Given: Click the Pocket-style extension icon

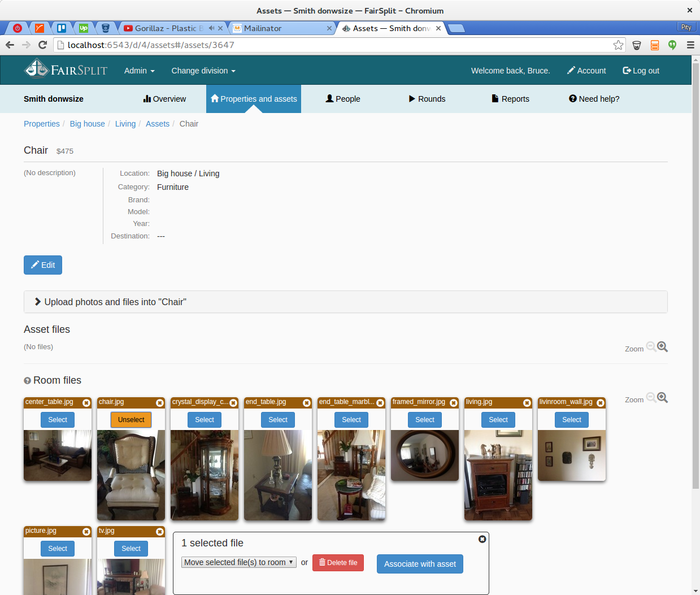Looking at the screenshot, I should pos(637,45).
